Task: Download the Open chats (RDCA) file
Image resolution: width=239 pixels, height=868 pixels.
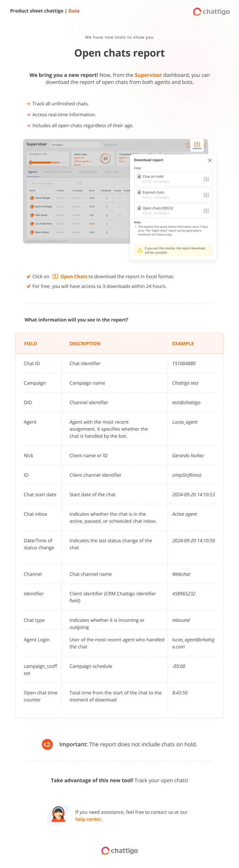Action: pyautogui.click(x=206, y=211)
